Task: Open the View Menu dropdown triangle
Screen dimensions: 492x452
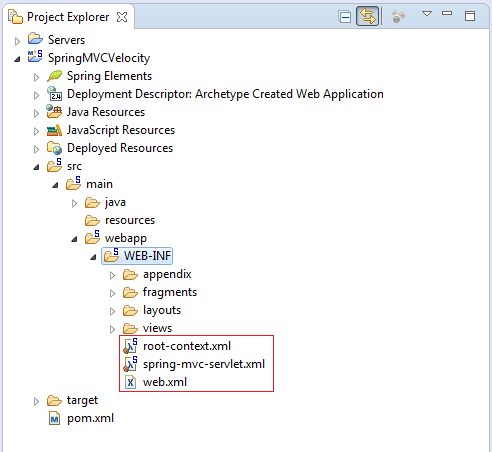Action: pyautogui.click(x=427, y=14)
